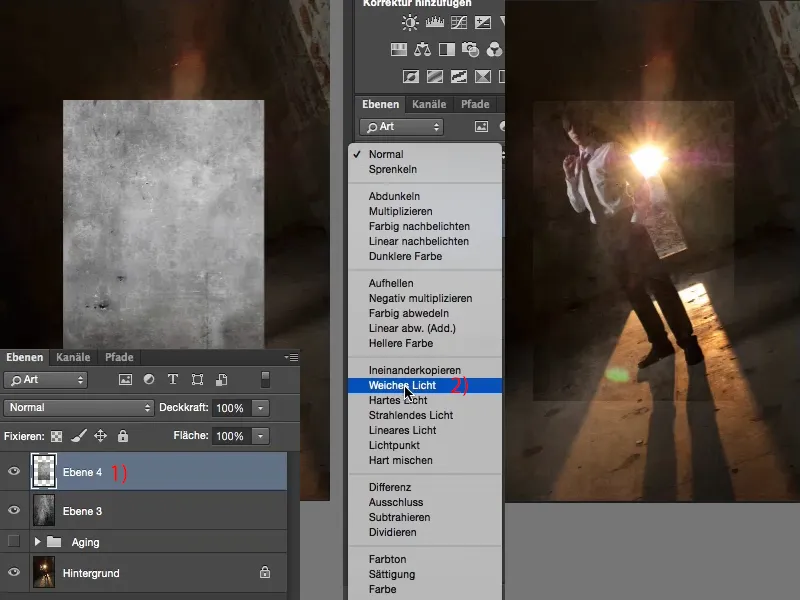
Task: Open the Art filter type dropdown
Action: point(45,380)
